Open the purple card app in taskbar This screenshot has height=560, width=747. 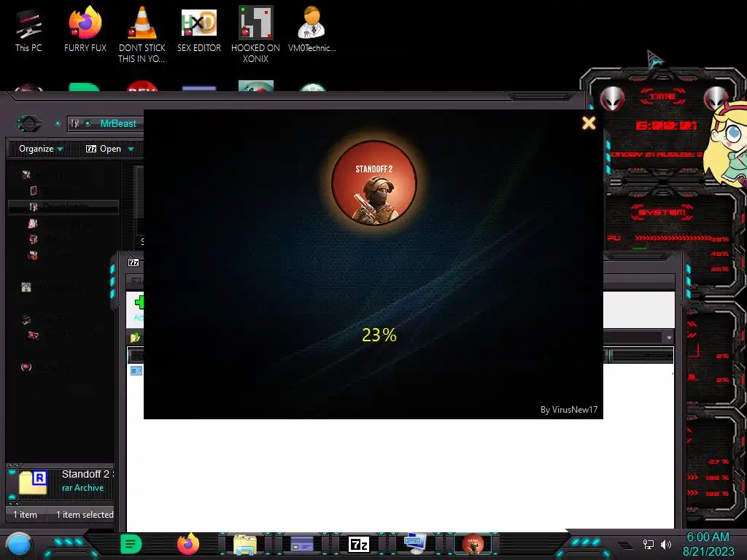point(302,544)
